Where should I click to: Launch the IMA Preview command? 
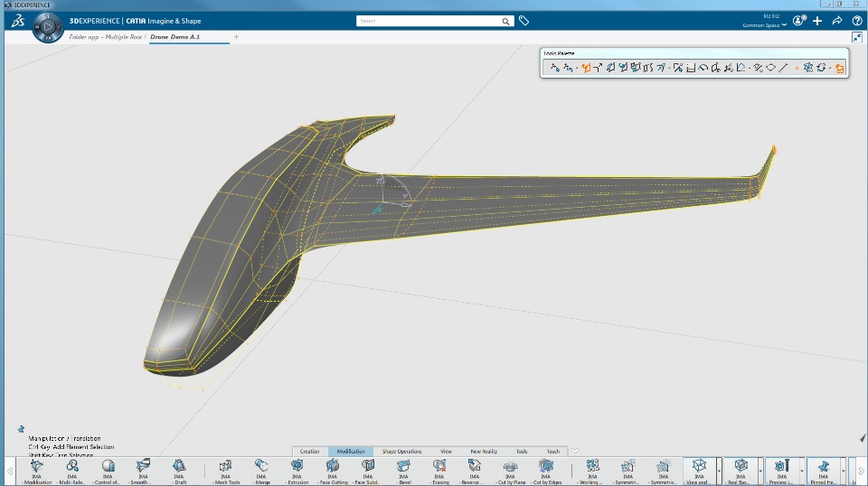click(781, 472)
